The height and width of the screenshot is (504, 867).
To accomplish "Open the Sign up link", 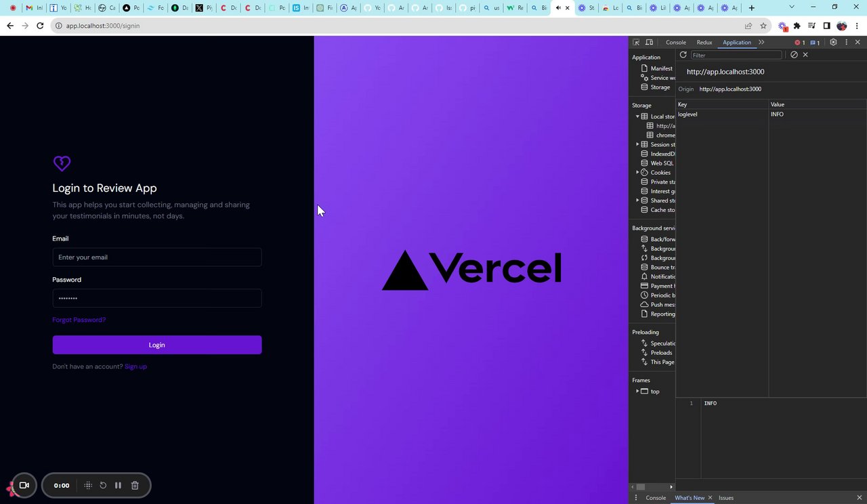I will click(x=135, y=366).
